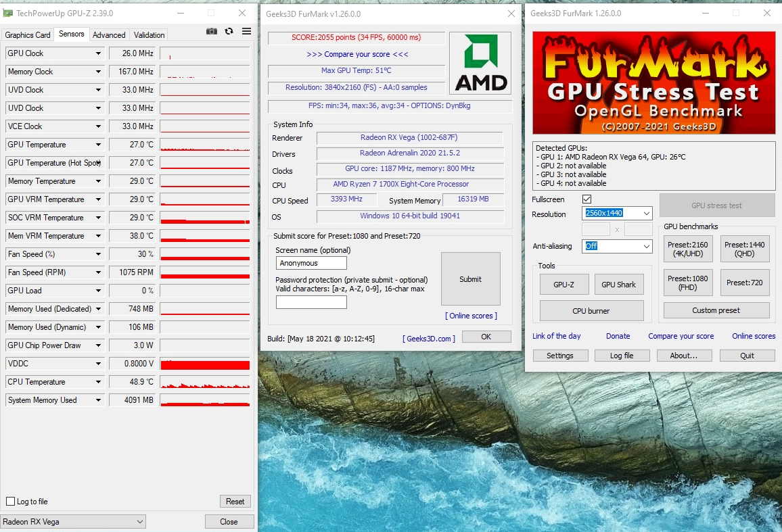Click the Fan Speed (%) value 30 %
The height and width of the screenshot is (532, 782).
point(132,254)
